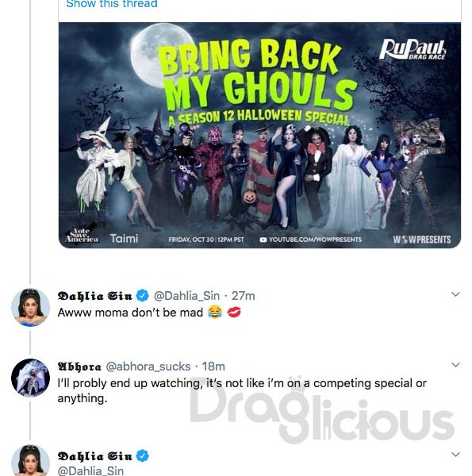472x476 pixels.
Task: Click the 'I'll probly end up watching' tweet text
Action: click(x=242, y=390)
